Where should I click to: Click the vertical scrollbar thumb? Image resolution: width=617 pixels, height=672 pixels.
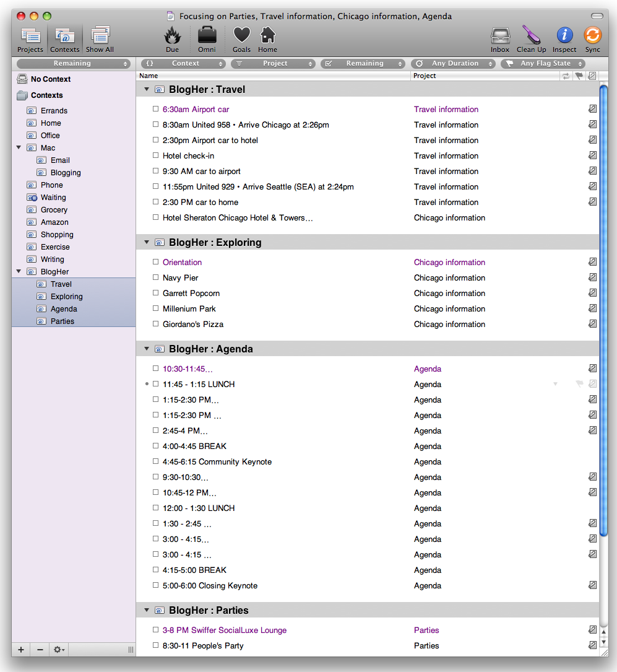(604, 311)
